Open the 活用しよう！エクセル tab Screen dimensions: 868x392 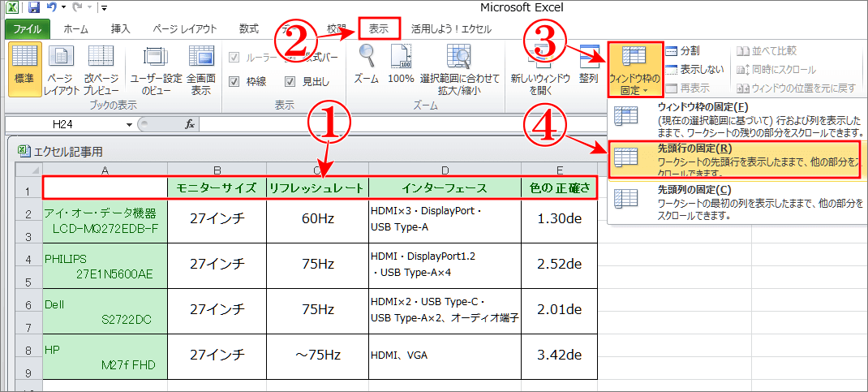tap(450, 29)
